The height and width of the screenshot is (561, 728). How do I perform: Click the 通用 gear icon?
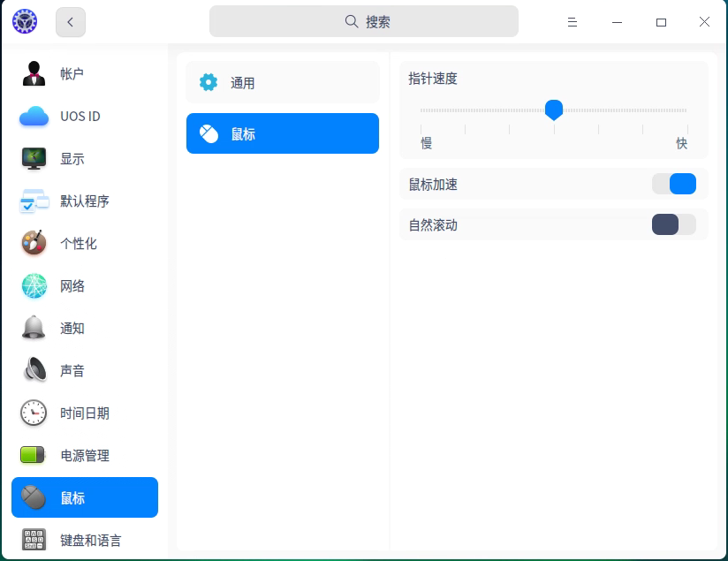pyautogui.click(x=209, y=82)
